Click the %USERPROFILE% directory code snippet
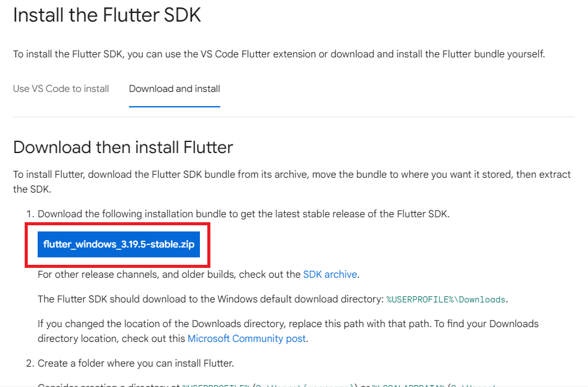588x387 pixels. pyautogui.click(x=210, y=385)
